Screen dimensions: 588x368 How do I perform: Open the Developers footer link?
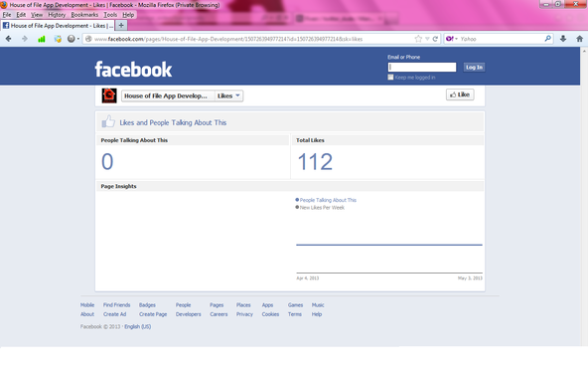click(x=189, y=314)
